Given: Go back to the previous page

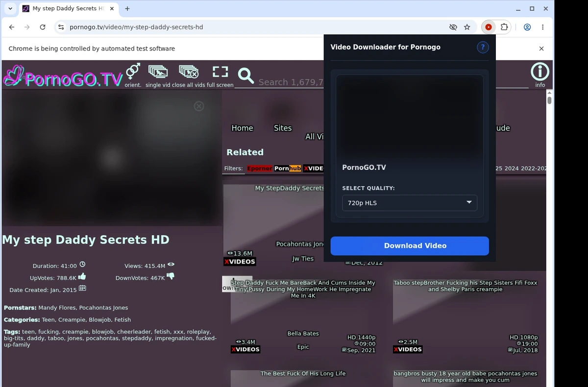Looking at the screenshot, I should coord(12,27).
